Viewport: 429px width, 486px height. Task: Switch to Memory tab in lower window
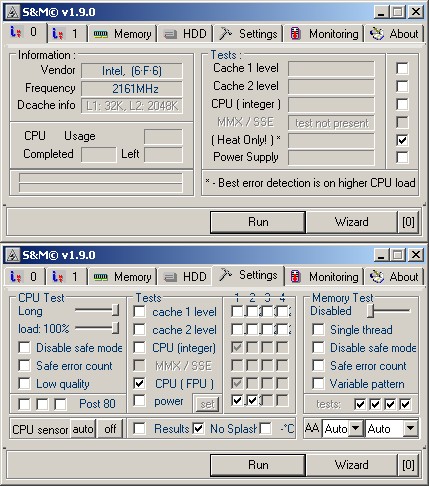coord(122,277)
